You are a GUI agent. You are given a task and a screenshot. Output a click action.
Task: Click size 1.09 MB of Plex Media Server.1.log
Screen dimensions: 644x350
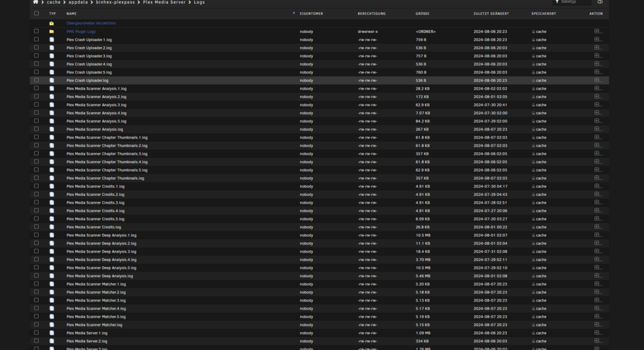coord(423,333)
